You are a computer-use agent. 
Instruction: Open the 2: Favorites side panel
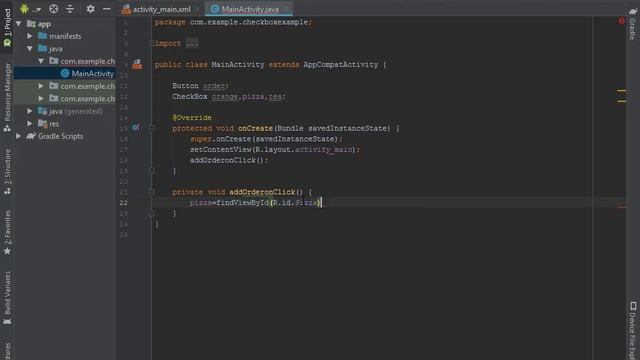click(x=7, y=233)
